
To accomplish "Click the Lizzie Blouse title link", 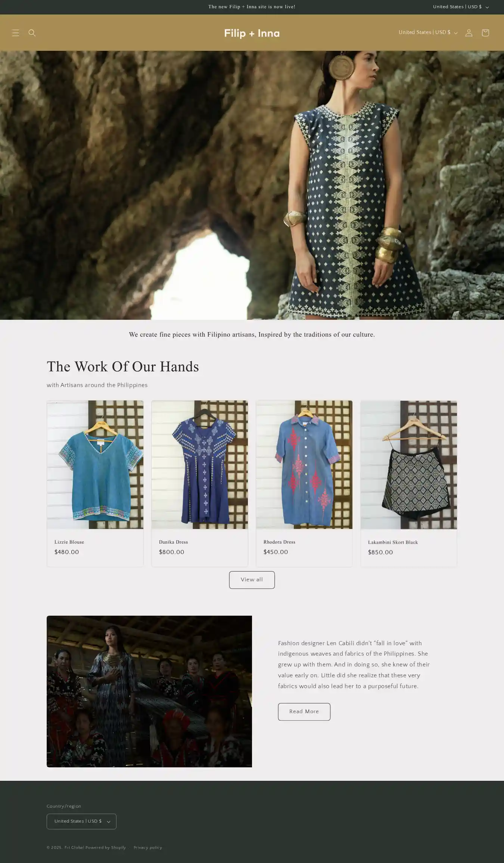I will pos(69,542).
